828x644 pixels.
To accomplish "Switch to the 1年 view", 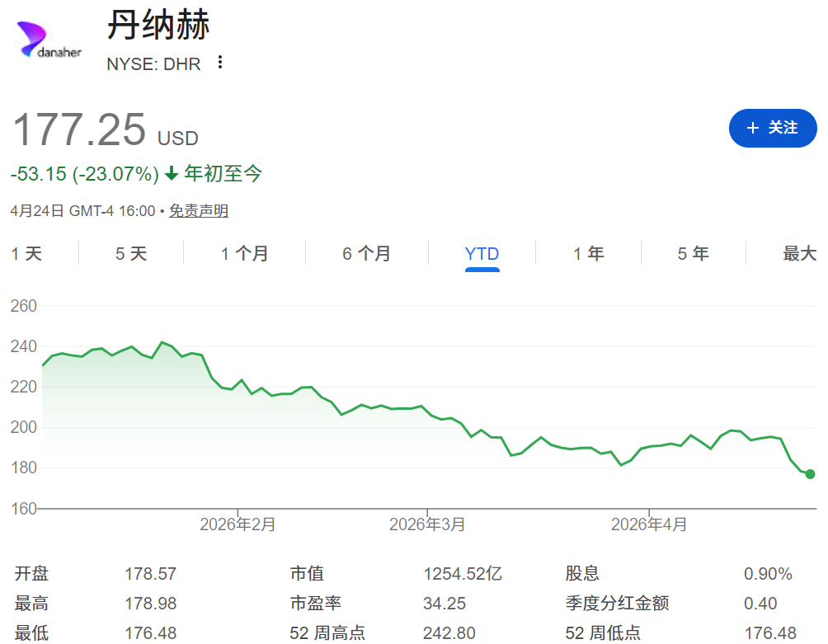I will (588, 254).
